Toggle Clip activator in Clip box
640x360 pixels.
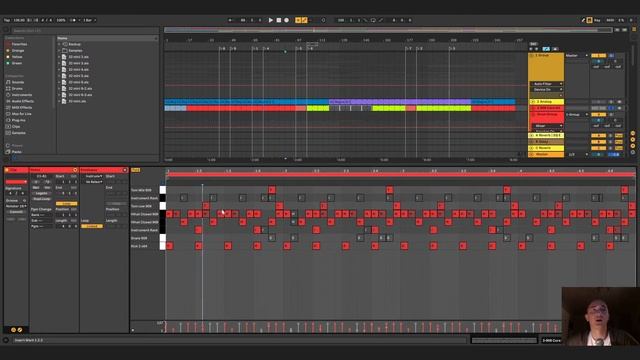pos(7,170)
